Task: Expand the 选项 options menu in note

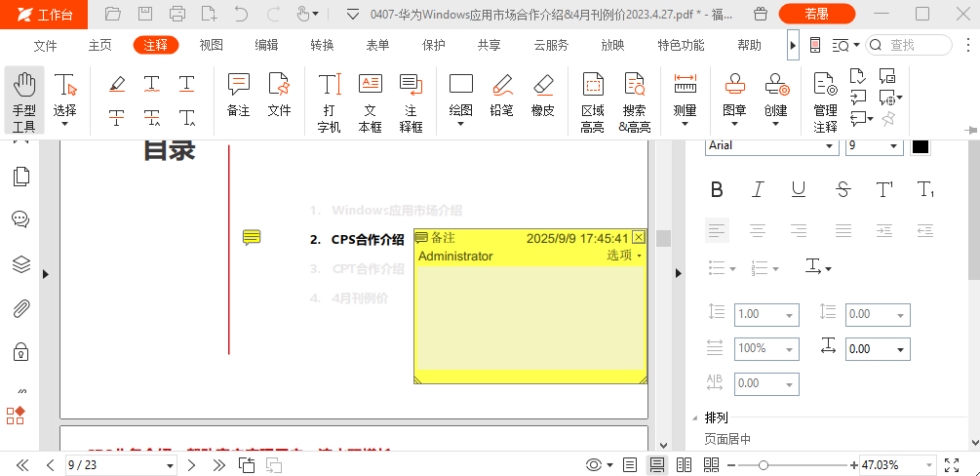Action: coord(624,256)
